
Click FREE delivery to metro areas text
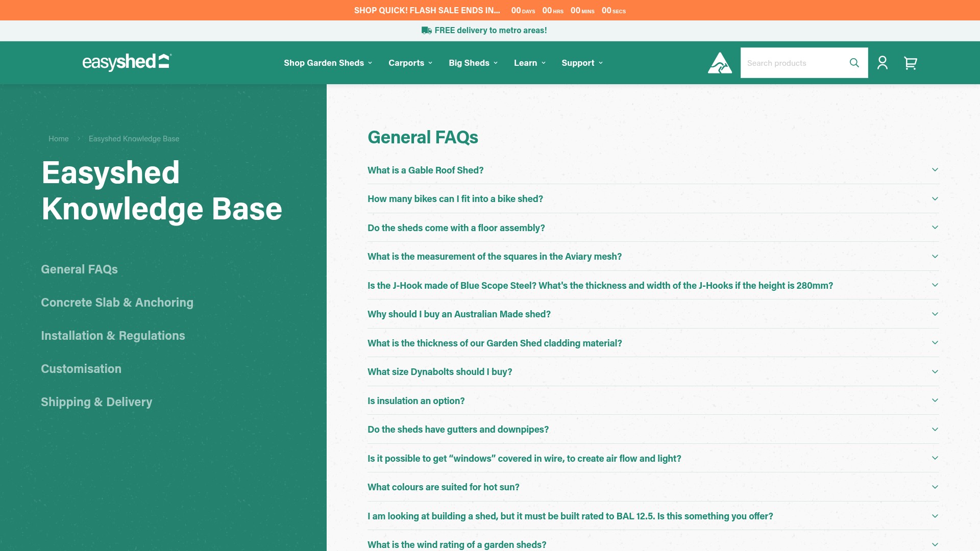[x=491, y=31]
